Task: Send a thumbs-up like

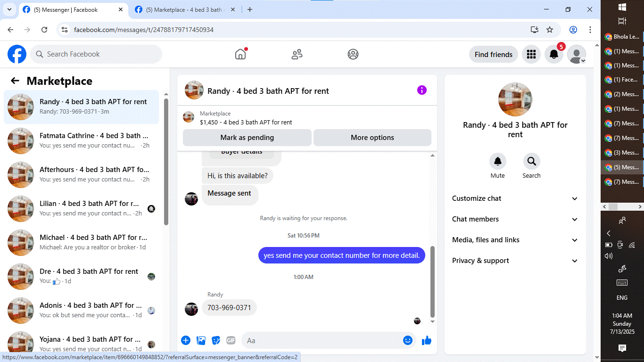Action: point(427,340)
